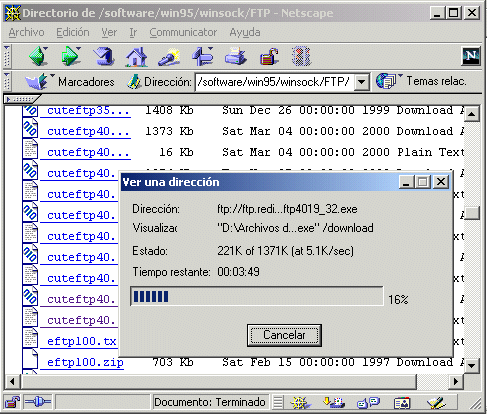Click the striped component bar handle icon

pyautogui.click(x=278, y=402)
